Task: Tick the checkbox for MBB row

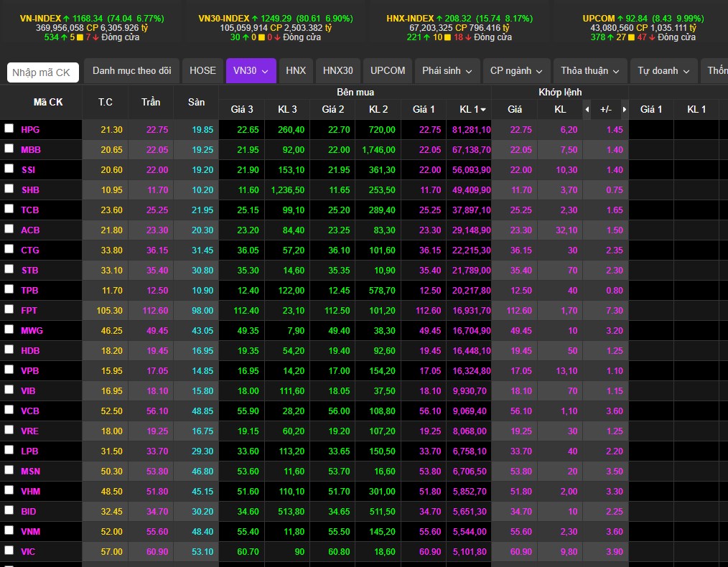Action: pos(9,149)
